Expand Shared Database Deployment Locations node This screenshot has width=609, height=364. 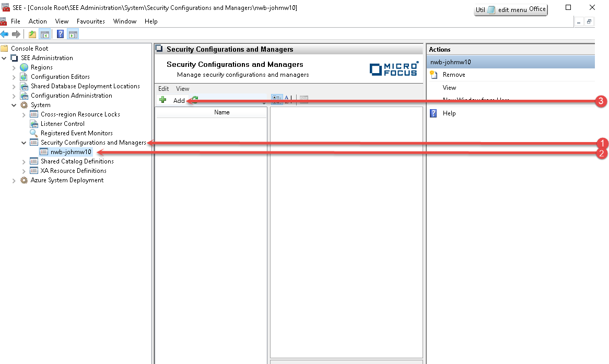(14, 86)
